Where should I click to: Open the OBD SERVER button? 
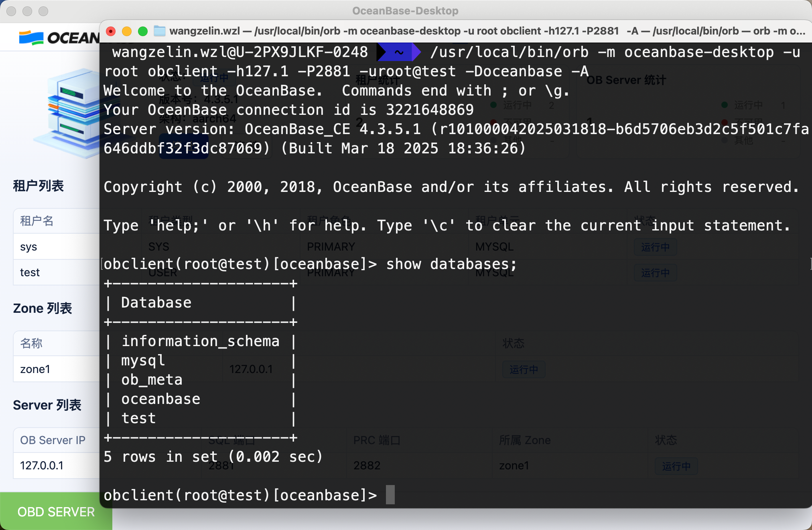(x=56, y=512)
